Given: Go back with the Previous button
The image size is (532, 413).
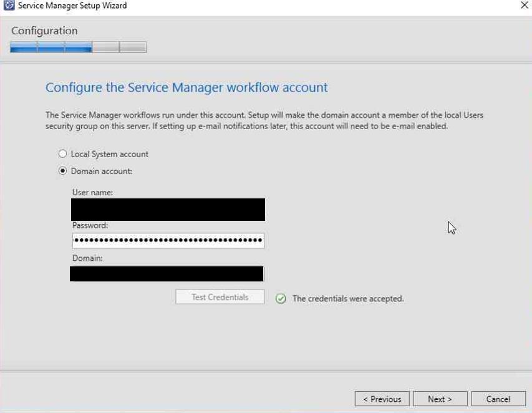Looking at the screenshot, I should (382, 399).
